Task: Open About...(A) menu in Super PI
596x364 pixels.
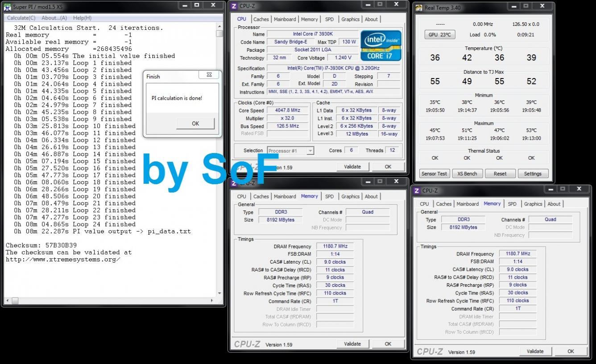Action: click(54, 18)
